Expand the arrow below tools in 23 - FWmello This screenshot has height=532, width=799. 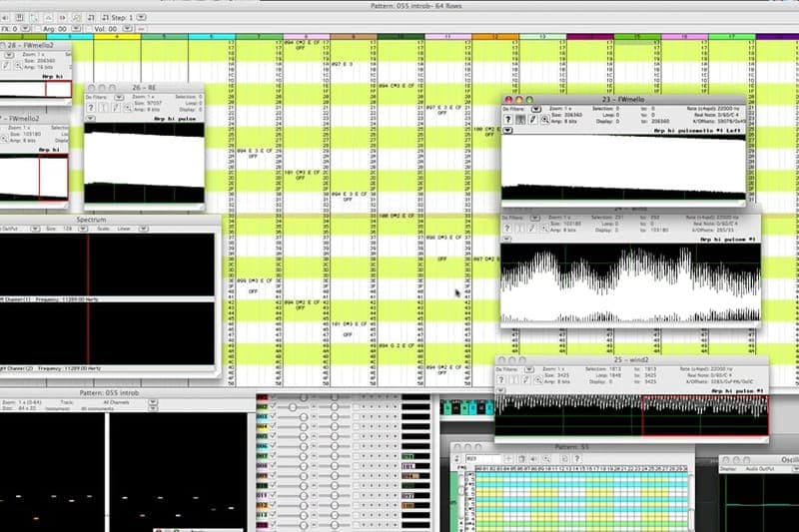(507, 131)
